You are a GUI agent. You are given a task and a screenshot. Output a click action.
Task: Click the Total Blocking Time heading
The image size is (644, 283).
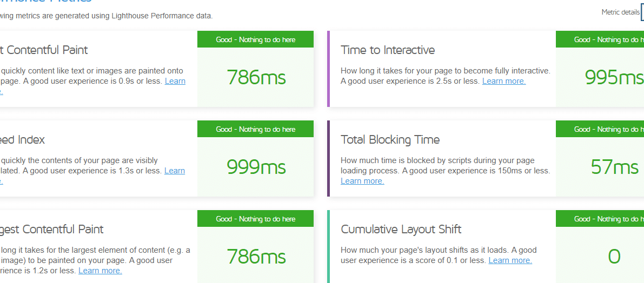coord(390,140)
